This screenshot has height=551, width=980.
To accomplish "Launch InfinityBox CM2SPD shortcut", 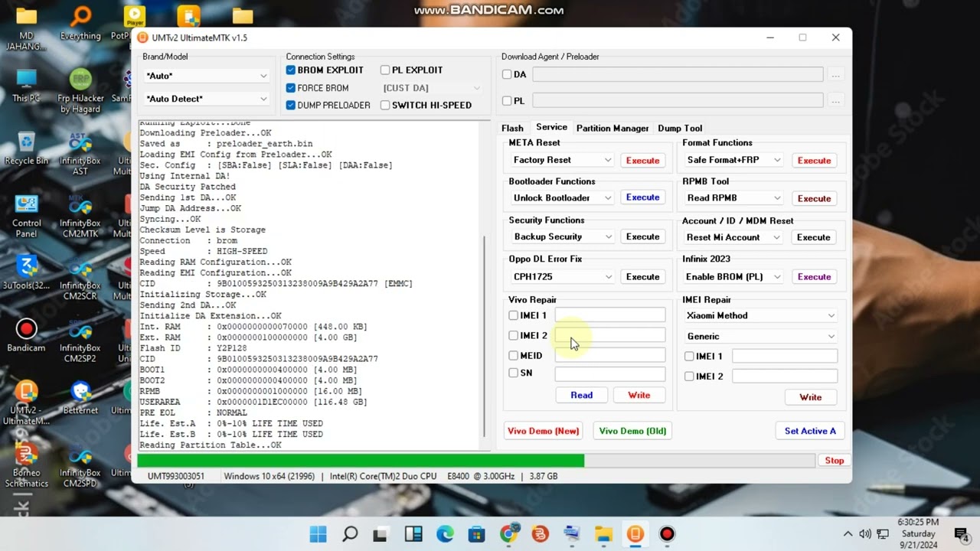I will tap(80, 466).
